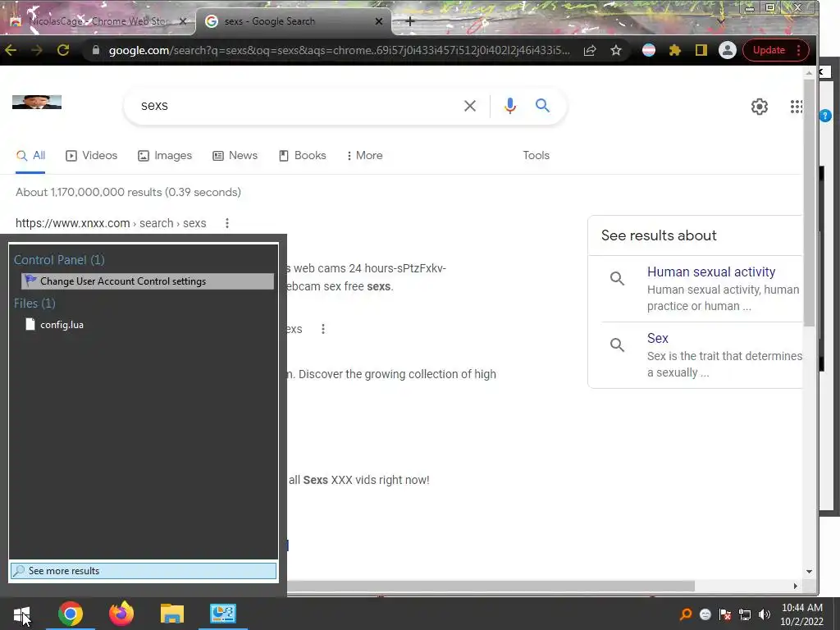Open the Google apps grid icon
Image resolution: width=840 pixels, height=630 pixels.
[796, 107]
